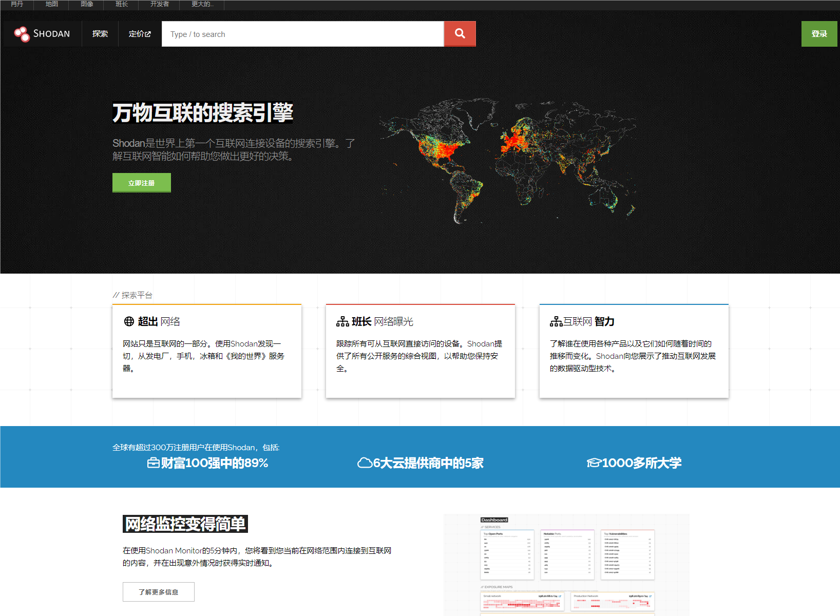Click the Shodan logo icon
The width and height of the screenshot is (840, 616).
(x=22, y=34)
